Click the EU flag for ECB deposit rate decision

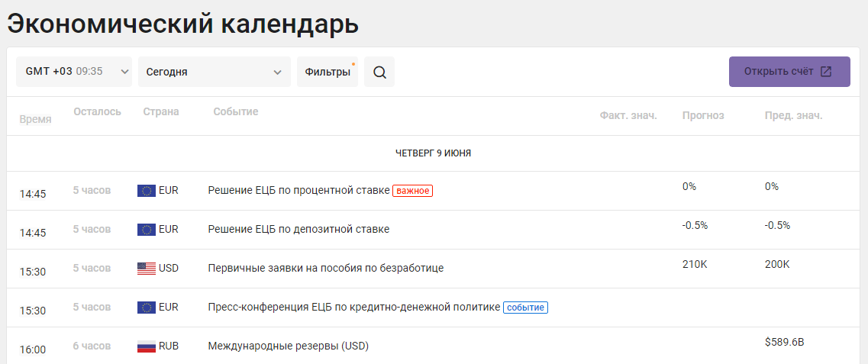[x=146, y=230]
